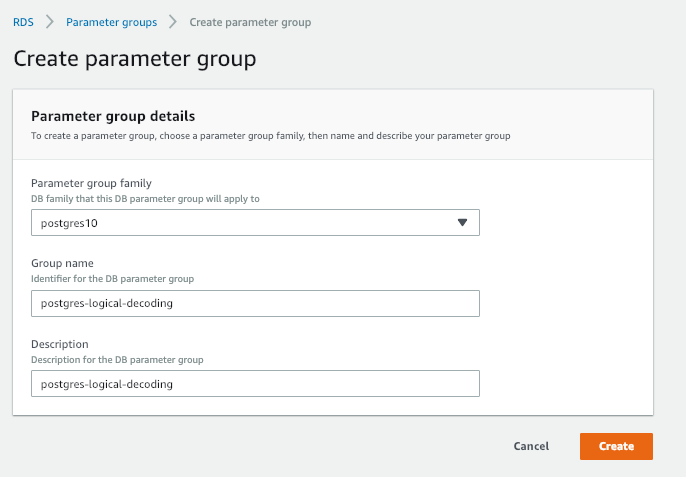Go to Parameter groups breadcrumb
This screenshot has width=686, height=477.
[x=111, y=22]
